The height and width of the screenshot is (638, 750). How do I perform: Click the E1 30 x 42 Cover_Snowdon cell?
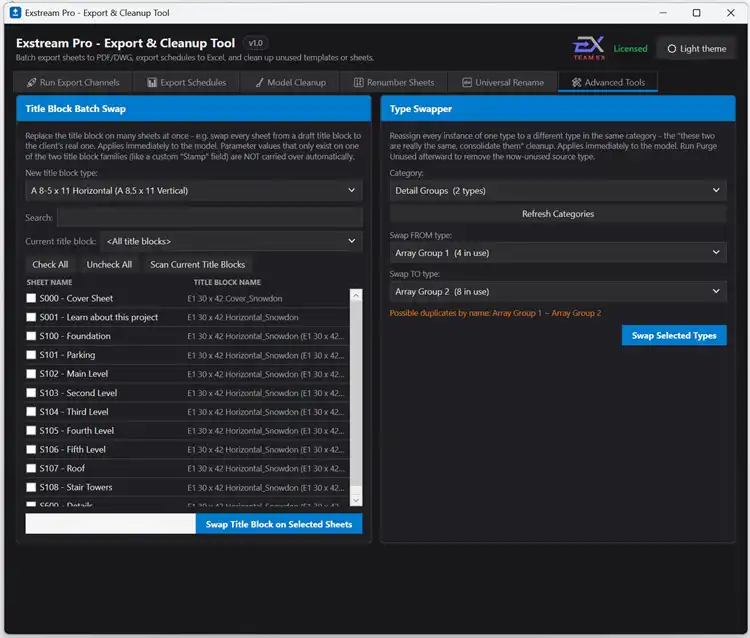click(235, 298)
